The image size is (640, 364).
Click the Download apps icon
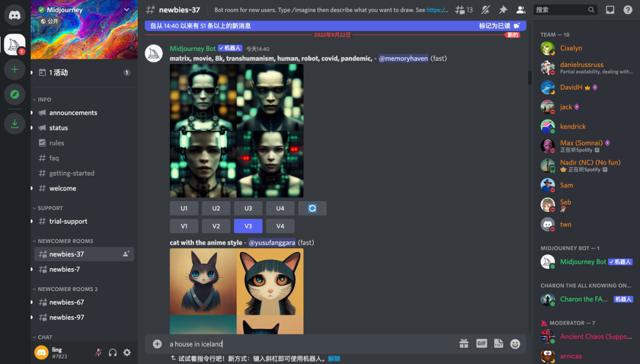coord(15,124)
